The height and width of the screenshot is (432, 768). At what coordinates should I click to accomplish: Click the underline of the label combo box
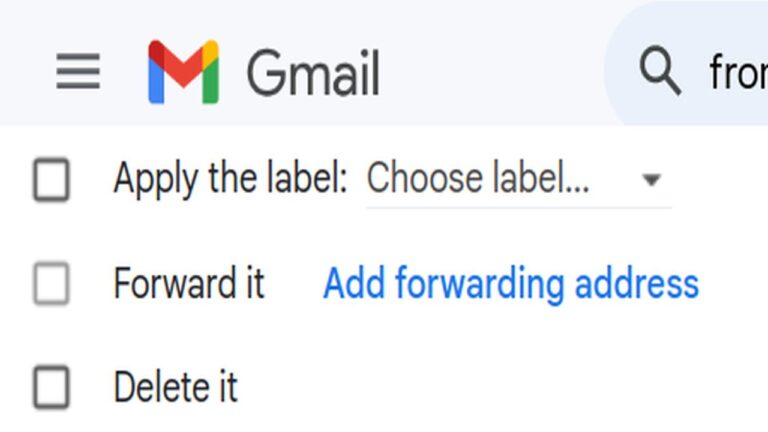519,208
